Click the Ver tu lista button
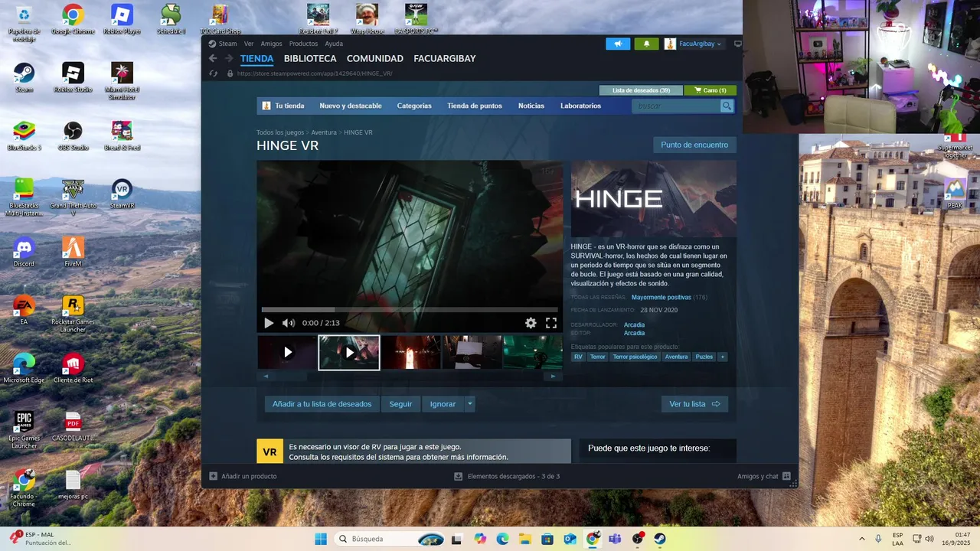This screenshot has height=551, width=980. (x=694, y=404)
